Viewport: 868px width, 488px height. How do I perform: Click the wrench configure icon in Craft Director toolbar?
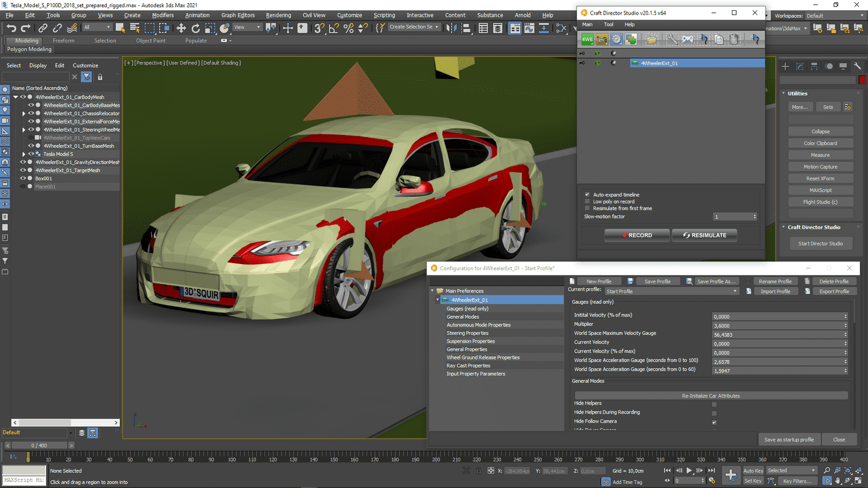point(672,39)
